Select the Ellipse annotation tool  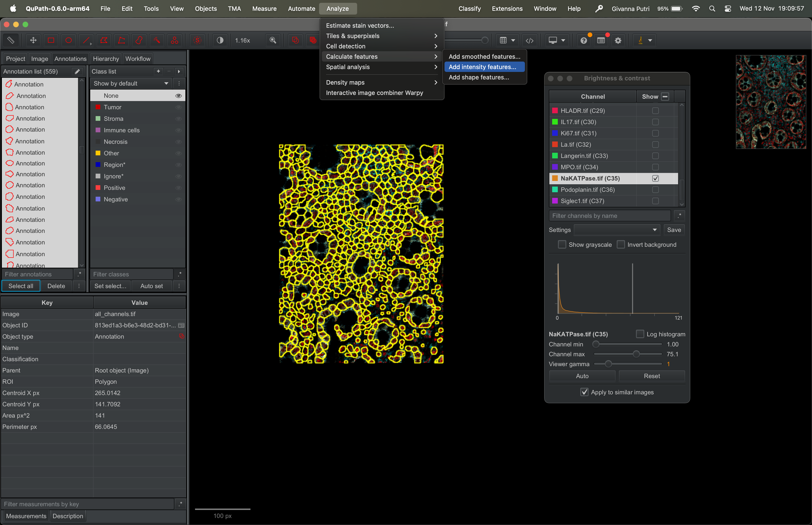[x=69, y=40]
